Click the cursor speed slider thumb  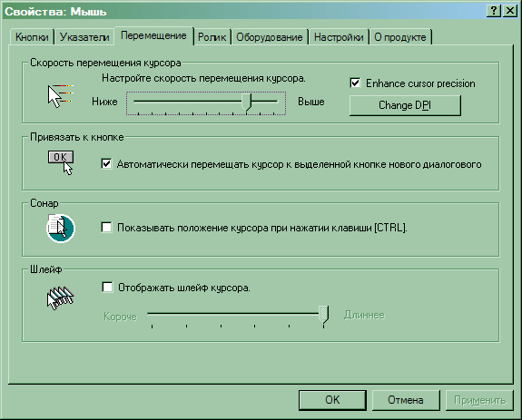click(247, 103)
